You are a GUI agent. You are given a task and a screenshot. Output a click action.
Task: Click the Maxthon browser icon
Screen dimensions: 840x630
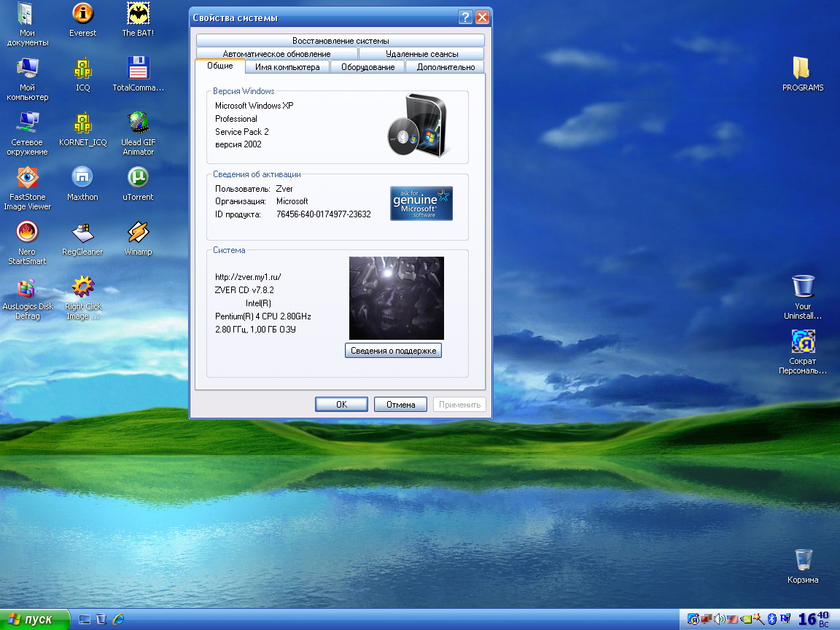coord(82,183)
